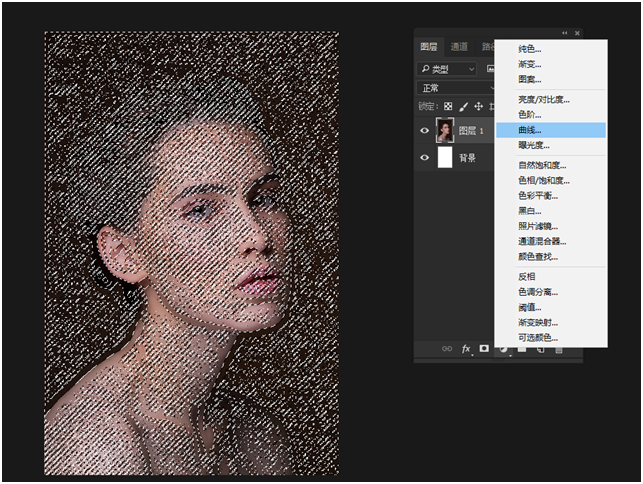Click the adjustment layer half-circle icon
The height and width of the screenshot is (484, 643).
click(504, 349)
